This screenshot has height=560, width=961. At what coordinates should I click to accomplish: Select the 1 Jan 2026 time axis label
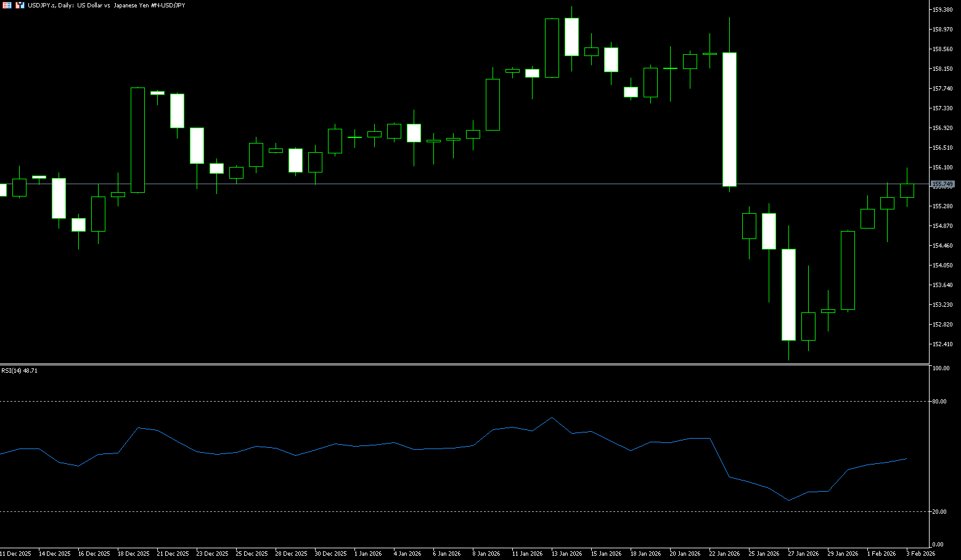point(368,554)
